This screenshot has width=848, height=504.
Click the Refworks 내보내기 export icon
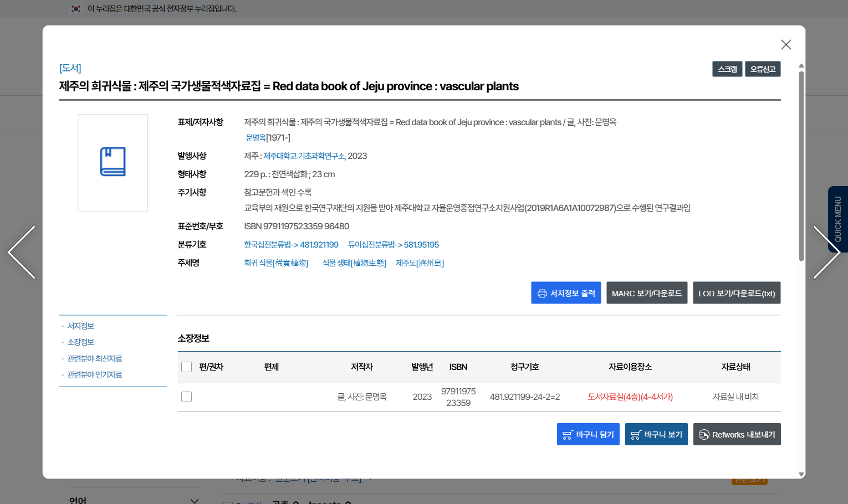(703, 435)
